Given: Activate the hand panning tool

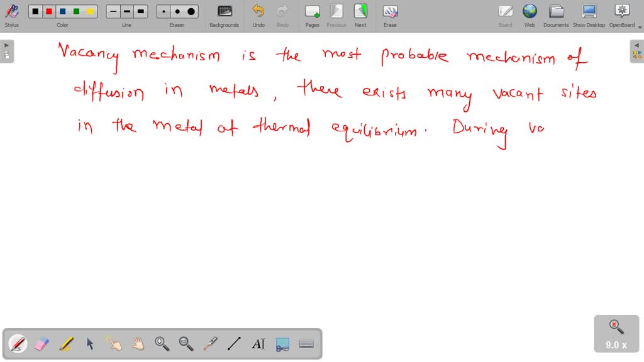Looking at the screenshot, I should click(137, 344).
